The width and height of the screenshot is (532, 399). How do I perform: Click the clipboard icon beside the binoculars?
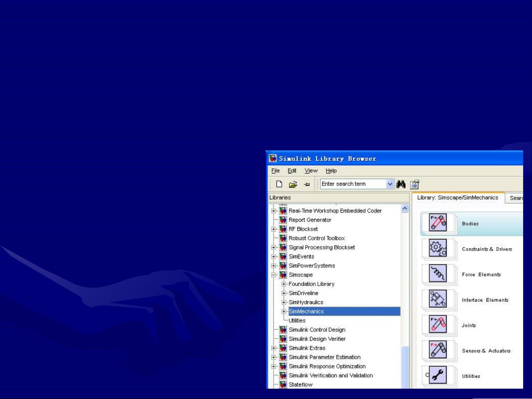click(415, 184)
